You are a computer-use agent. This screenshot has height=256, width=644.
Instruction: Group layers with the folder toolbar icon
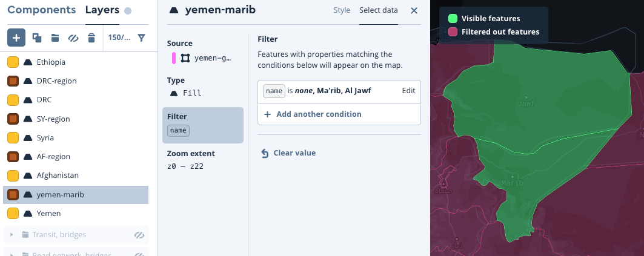[55, 38]
